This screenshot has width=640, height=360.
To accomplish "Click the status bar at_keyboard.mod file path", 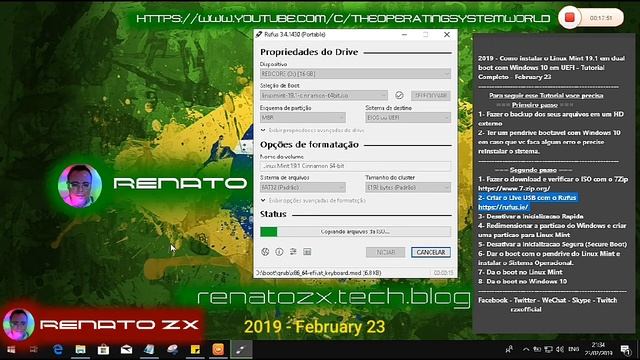I will tap(318, 273).
